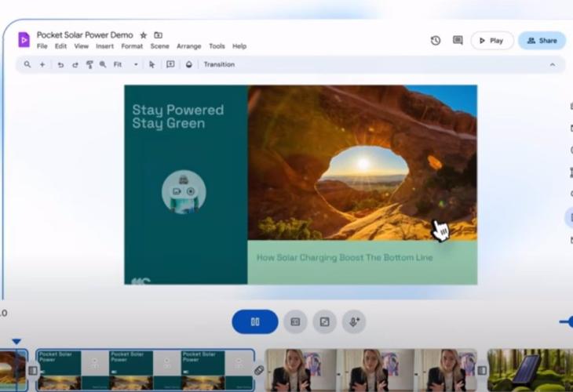The image size is (573, 392).
Task: Open the Arrange menu
Action: point(188,46)
